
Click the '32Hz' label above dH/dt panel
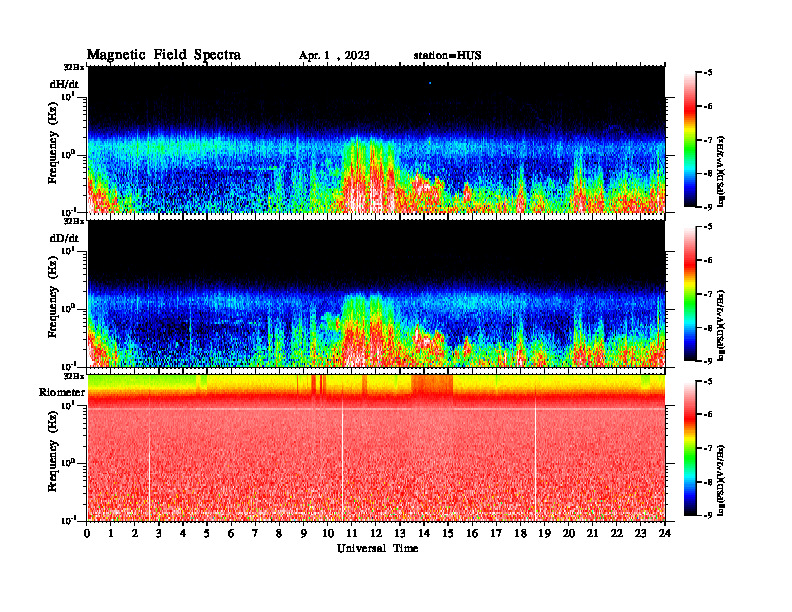[x=74, y=67]
